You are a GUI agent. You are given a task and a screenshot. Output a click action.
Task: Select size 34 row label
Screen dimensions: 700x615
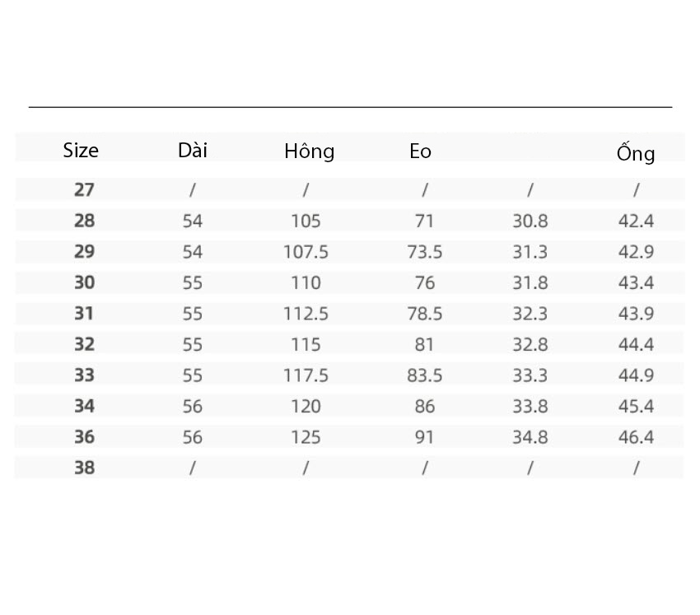pos(84,406)
